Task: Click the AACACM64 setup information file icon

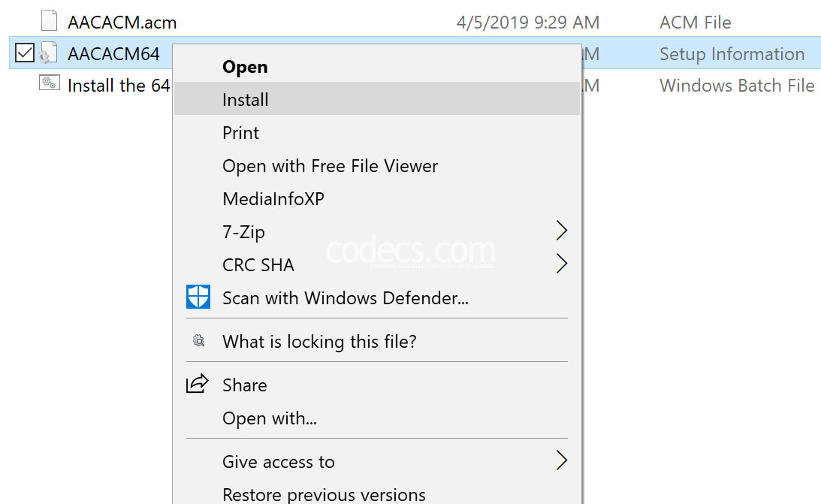Action: 48,53
